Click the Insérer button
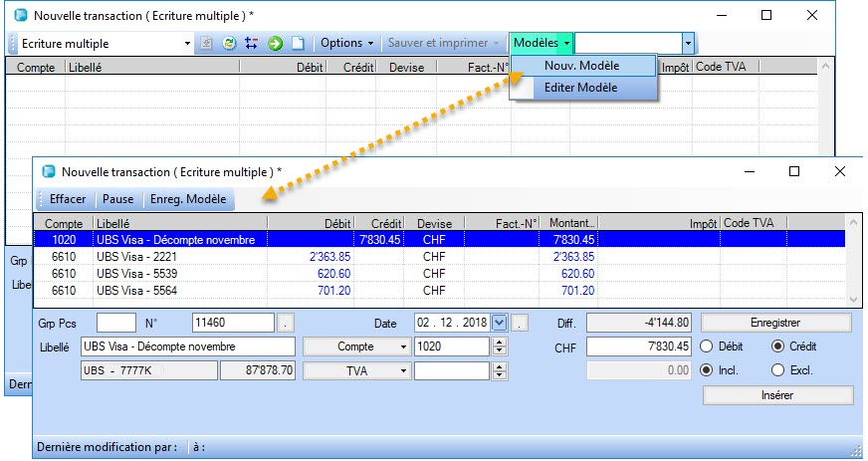This screenshot has height=461, width=868. 777,395
